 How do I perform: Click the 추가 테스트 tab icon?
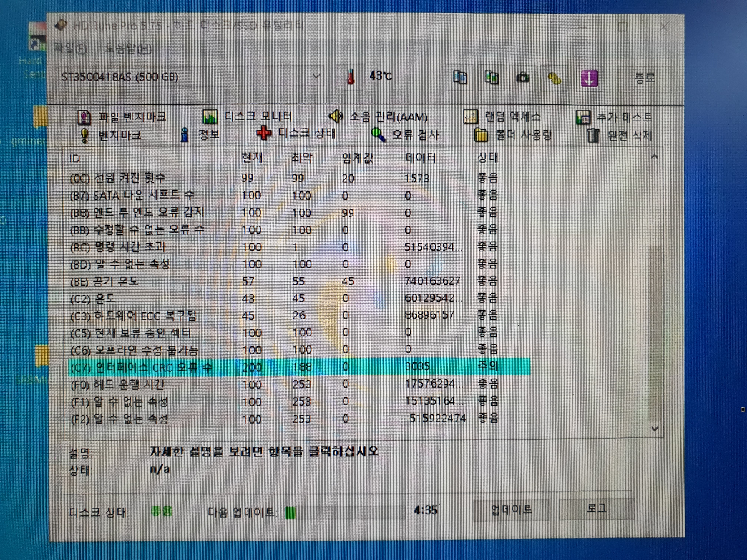tap(583, 117)
